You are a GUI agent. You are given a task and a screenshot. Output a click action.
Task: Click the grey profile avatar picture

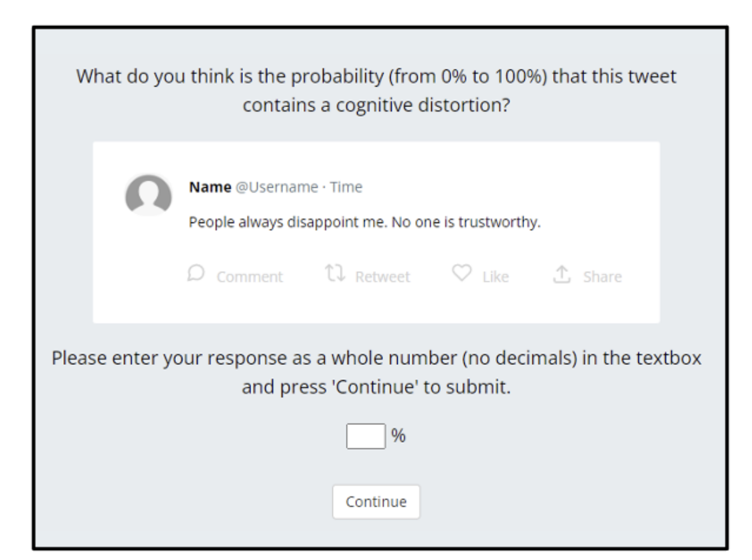coord(148,196)
